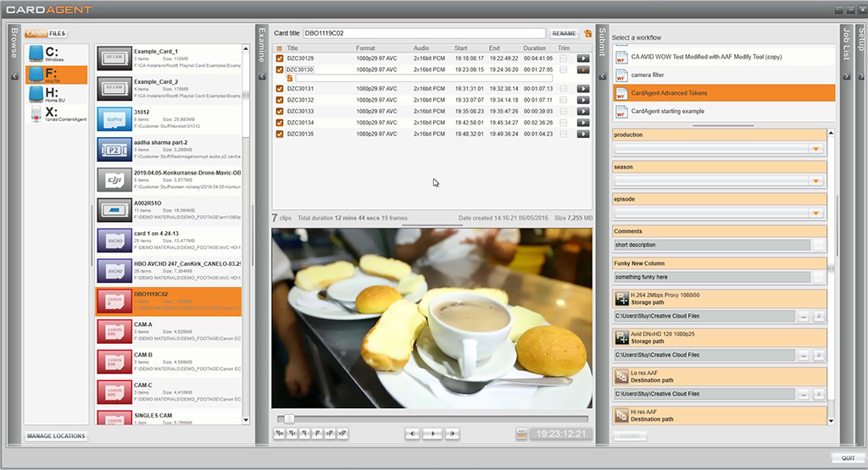Toggle the select-all clips checkbox in header

click(x=280, y=48)
